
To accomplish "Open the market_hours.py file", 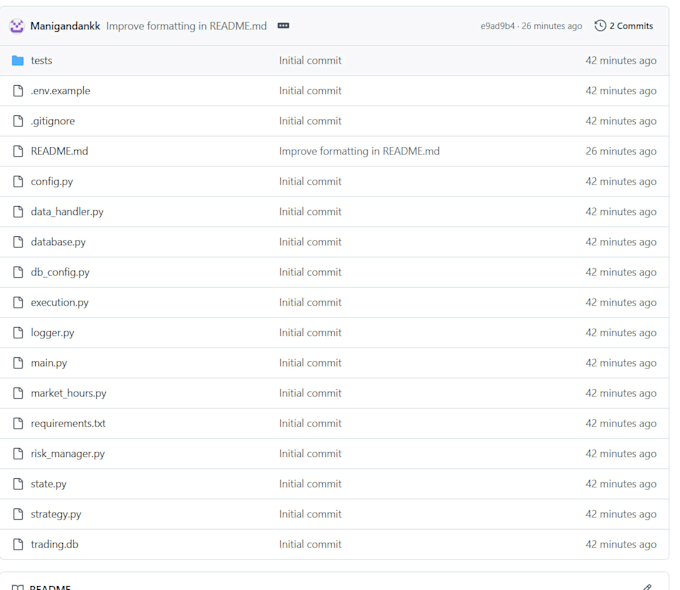I will click(69, 393).
